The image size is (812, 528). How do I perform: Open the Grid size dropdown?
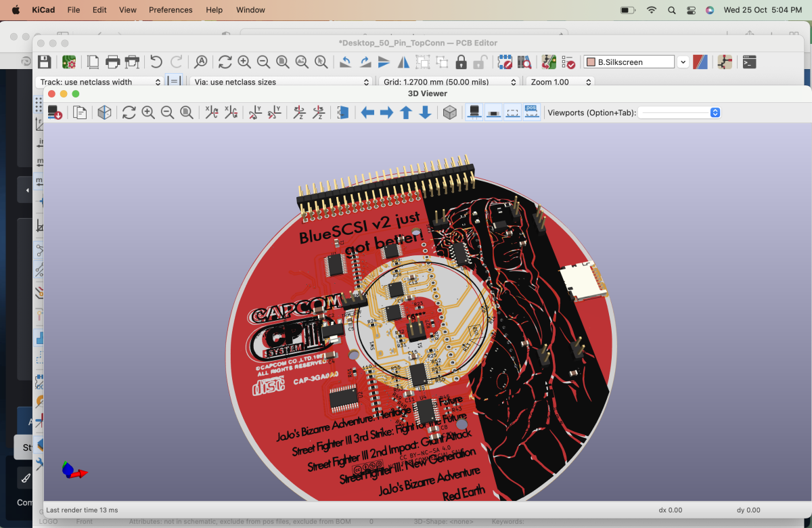coord(450,82)
